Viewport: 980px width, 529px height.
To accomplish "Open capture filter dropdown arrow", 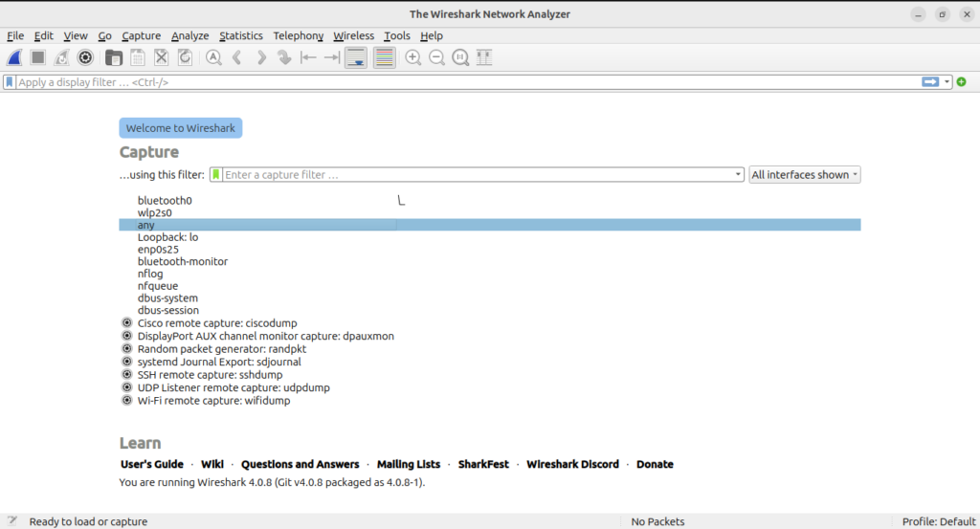I will [738, 175].
